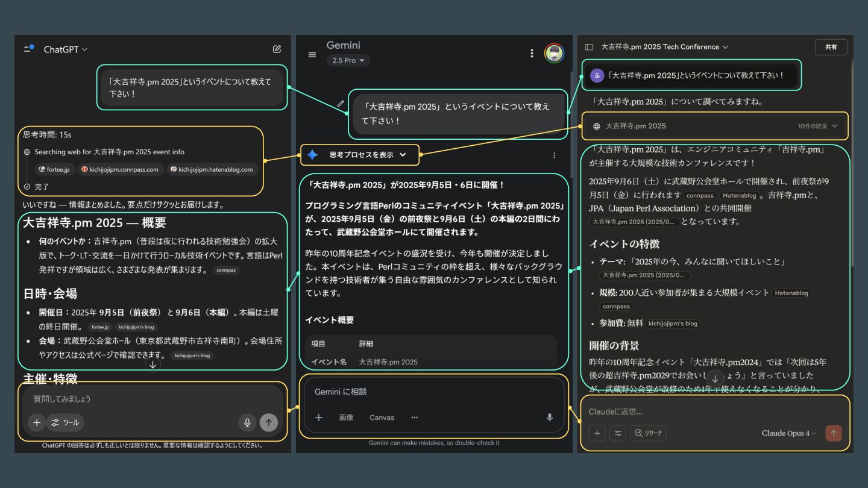Open the fortee.jp source chip in search results
The height and width of the screenshot is (488, 868).
54,169
